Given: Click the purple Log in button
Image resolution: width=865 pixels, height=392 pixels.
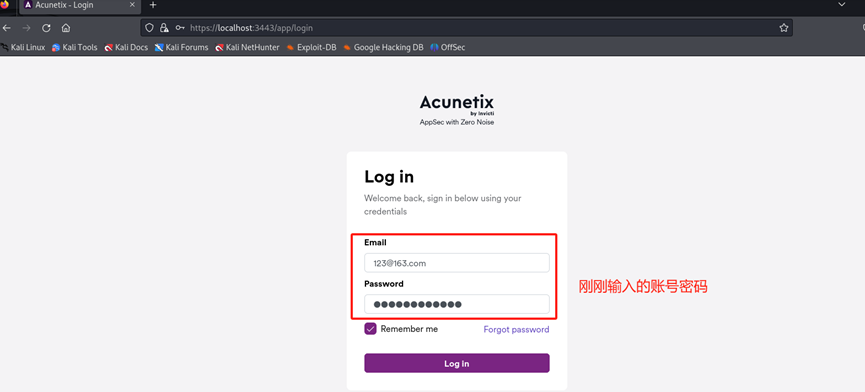Looking at the screenshot, I should pyautogui.click(x=457, y=363).
